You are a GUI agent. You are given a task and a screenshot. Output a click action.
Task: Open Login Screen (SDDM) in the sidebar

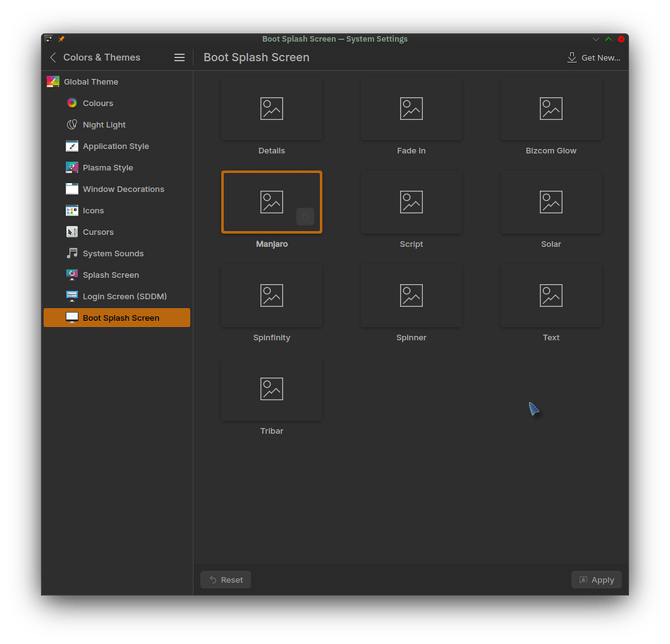click(71, 296)
